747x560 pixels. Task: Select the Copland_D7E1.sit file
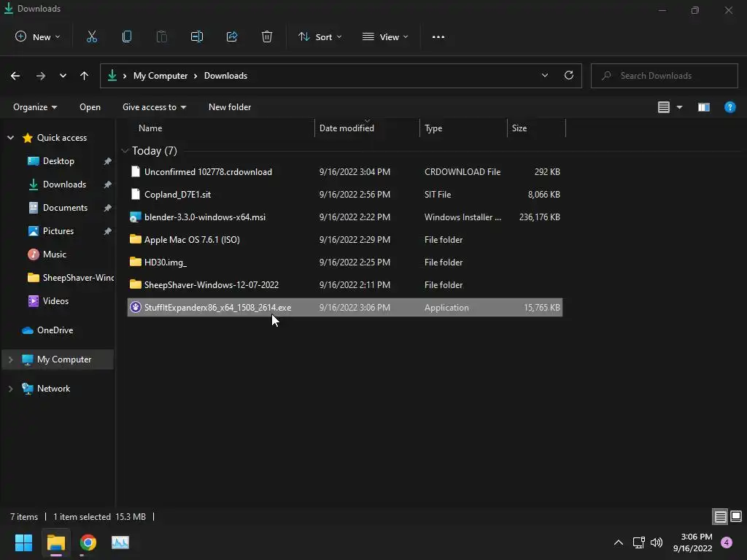[x=345, y=194]
